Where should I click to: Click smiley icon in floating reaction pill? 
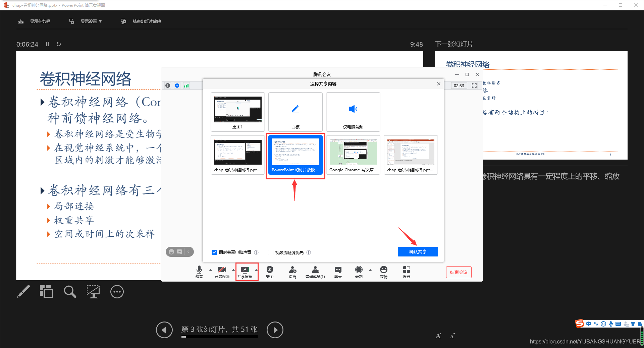pyautogui.click(x=171, y=252)
